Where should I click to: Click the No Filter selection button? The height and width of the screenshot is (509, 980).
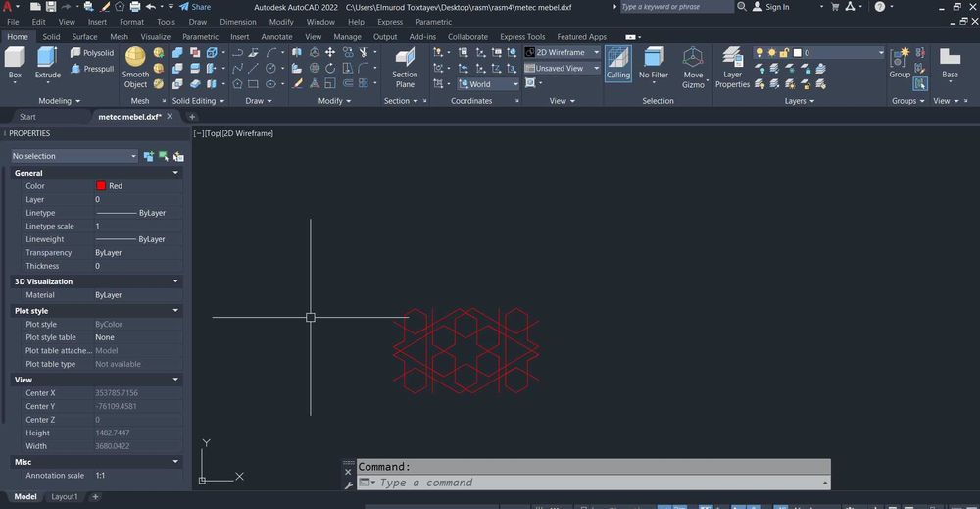653,65
